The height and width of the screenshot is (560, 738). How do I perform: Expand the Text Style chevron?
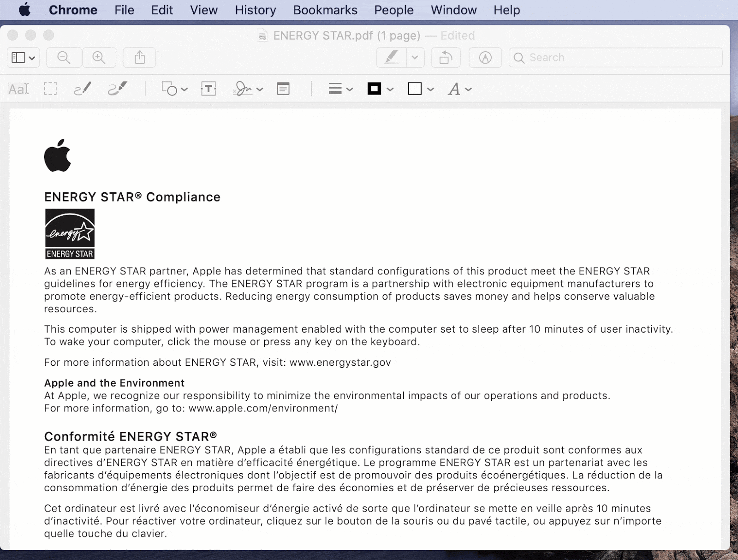click(468, 89)
